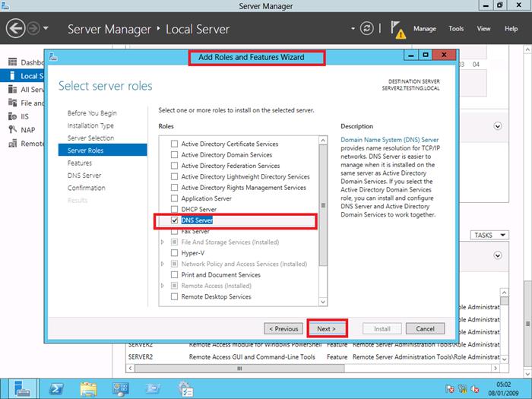Select the IIS icon in the sidebar
The image size is (532, 399).
pyautogui.click(x=13, y=116)
